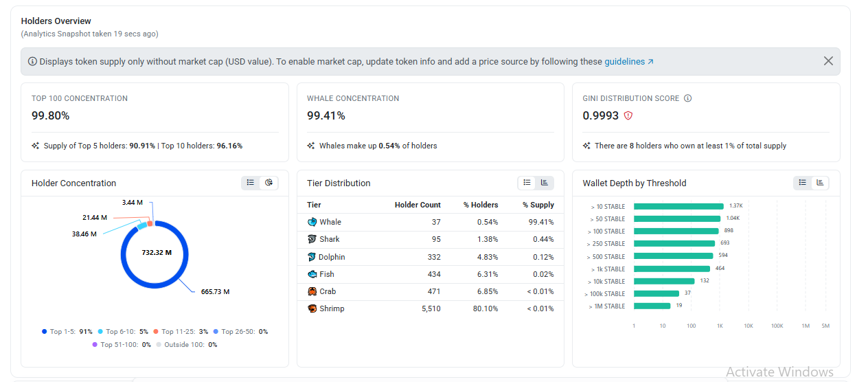Screen dimensions: 868x382
Task: Show Tier Distribution as list view
Action: [527, 183]
